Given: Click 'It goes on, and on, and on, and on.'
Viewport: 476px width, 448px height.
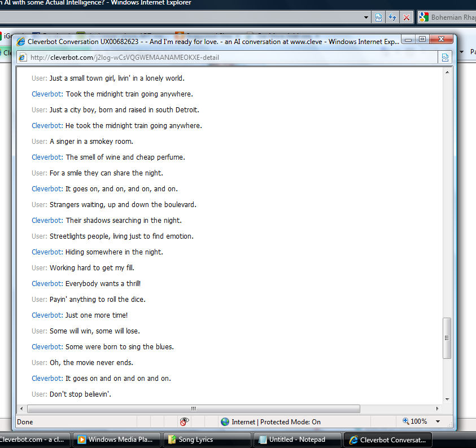Looking at the screenshot, I should point(121,188).
